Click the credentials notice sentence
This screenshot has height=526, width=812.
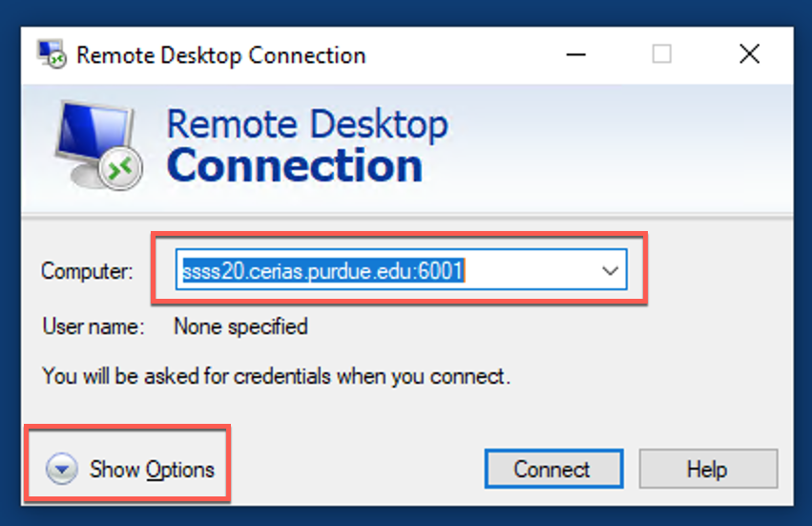[x=276, y=376]
